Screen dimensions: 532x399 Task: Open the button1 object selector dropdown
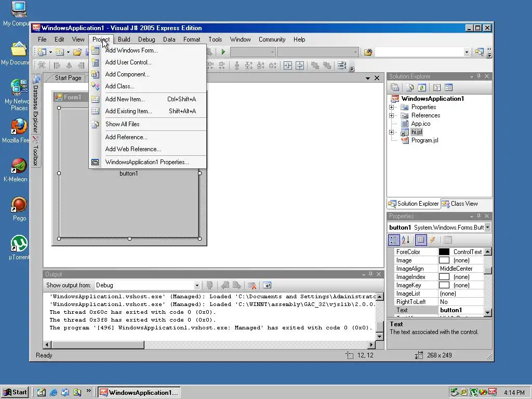point(487,228)
